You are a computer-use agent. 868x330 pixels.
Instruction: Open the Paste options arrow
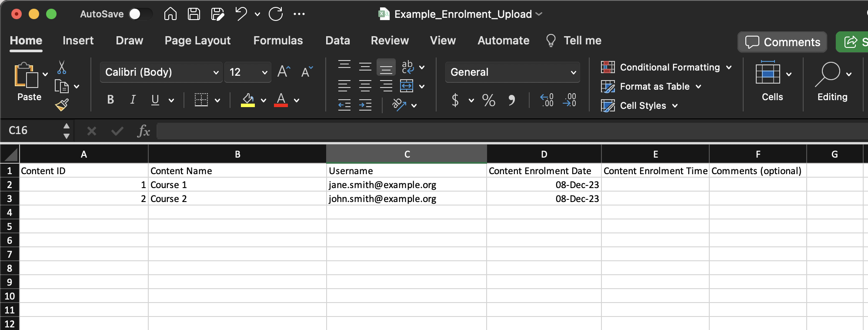coord(45,74)
